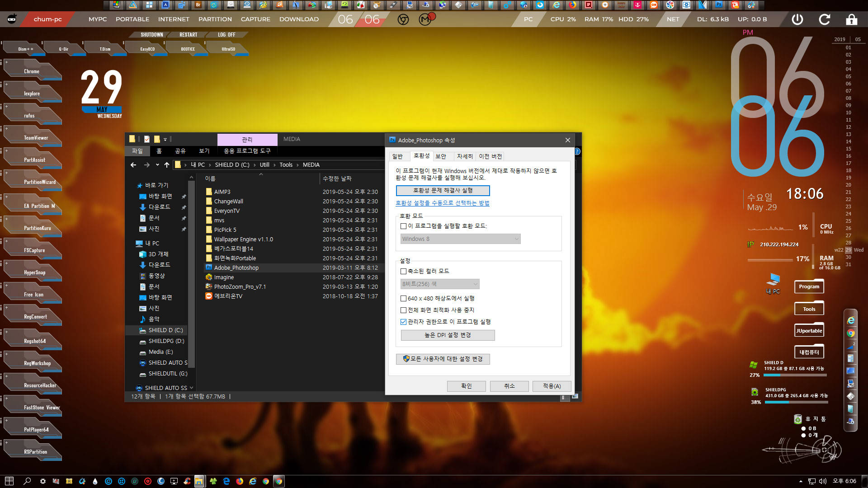
Task: Click the lock icon on top bar
Action: point(852,19)
